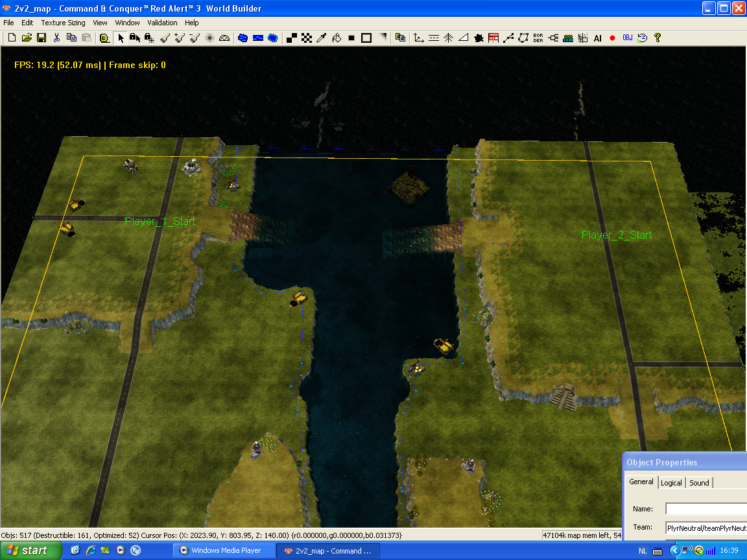Screen dimensions: 747x560
Task: Click the grid snap options icon
Action: pos(583,38)
